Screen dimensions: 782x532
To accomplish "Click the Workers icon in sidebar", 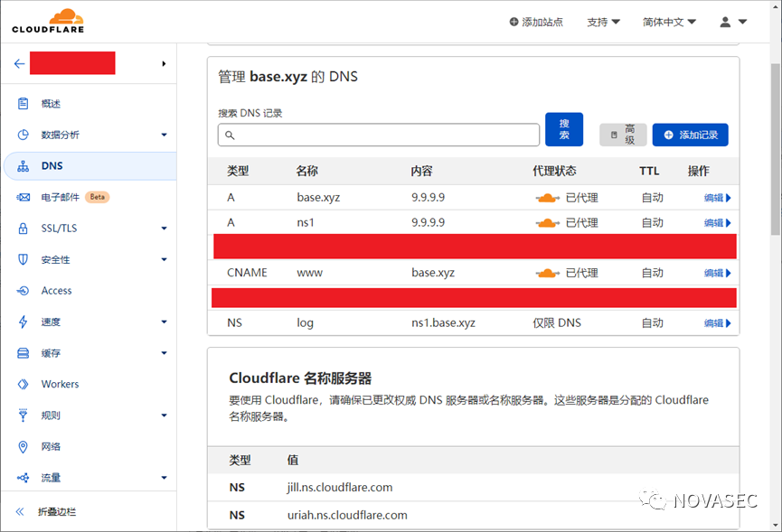I will [x=23, y=384].
